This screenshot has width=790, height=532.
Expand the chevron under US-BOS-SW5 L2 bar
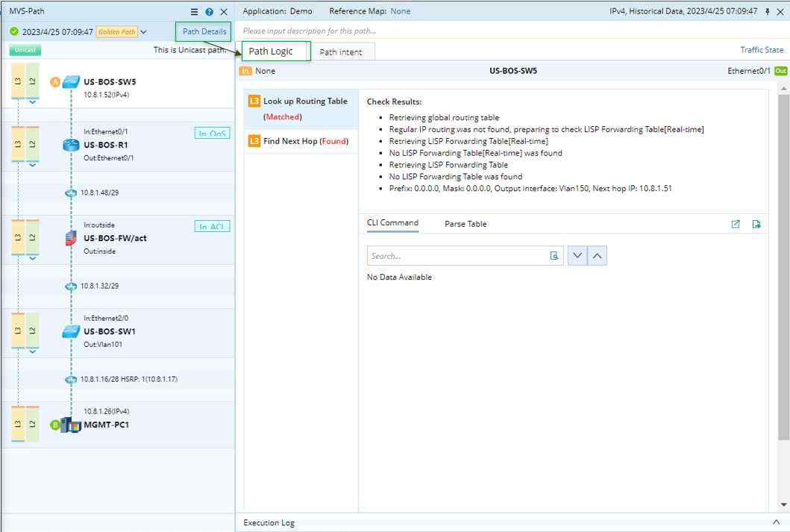(x=32, y=102)
